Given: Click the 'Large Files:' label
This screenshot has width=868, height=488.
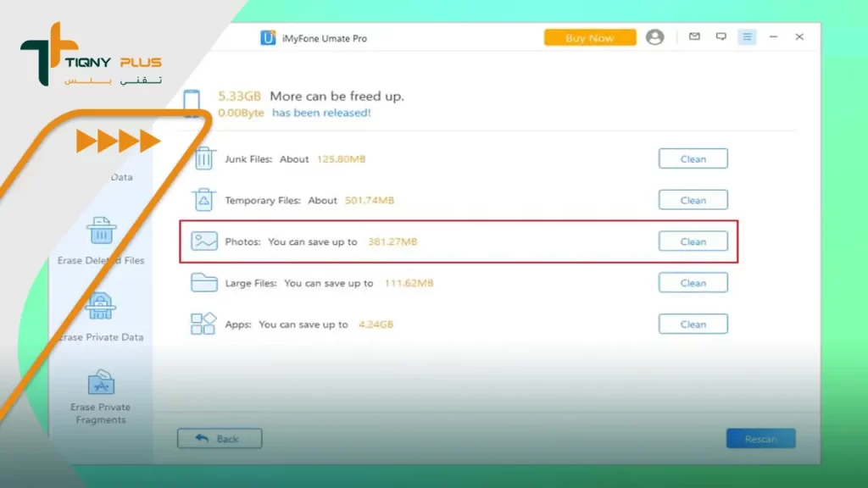Looking at the screenshot, I should [x=251, y=283].
